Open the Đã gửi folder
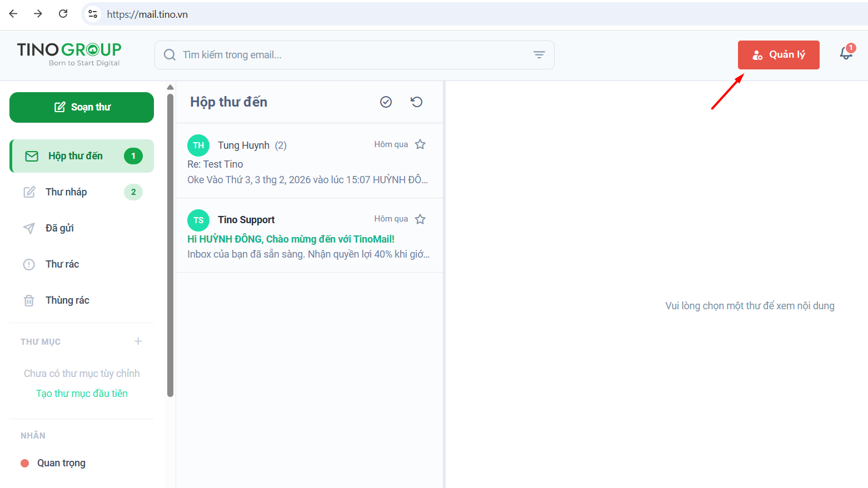The image size is (868, 488). pyautogui.click(x=59, y=228)
